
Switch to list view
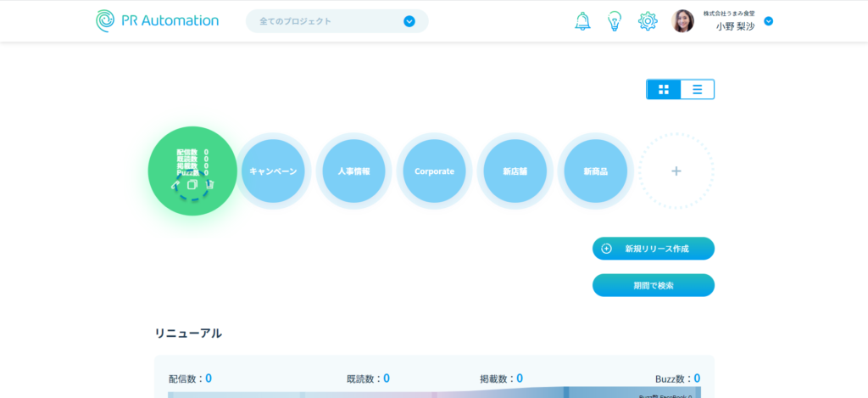(697, 89)
